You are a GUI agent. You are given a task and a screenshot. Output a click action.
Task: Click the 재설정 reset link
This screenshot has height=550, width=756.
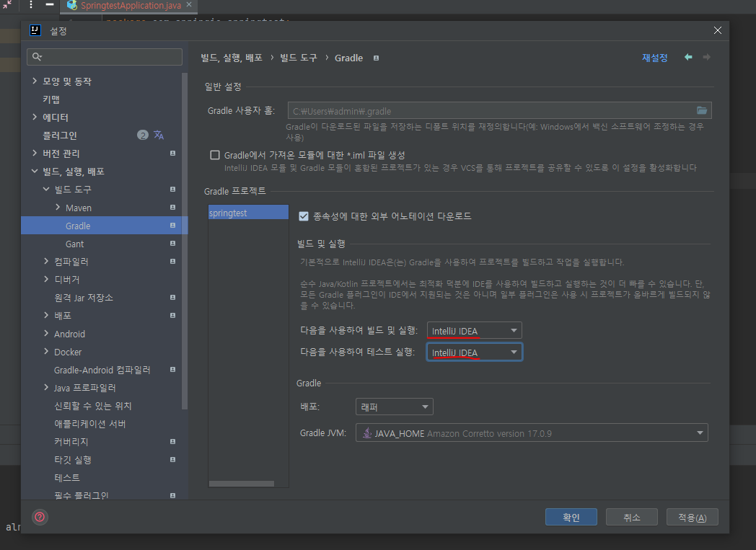click(x=655, y=58)
